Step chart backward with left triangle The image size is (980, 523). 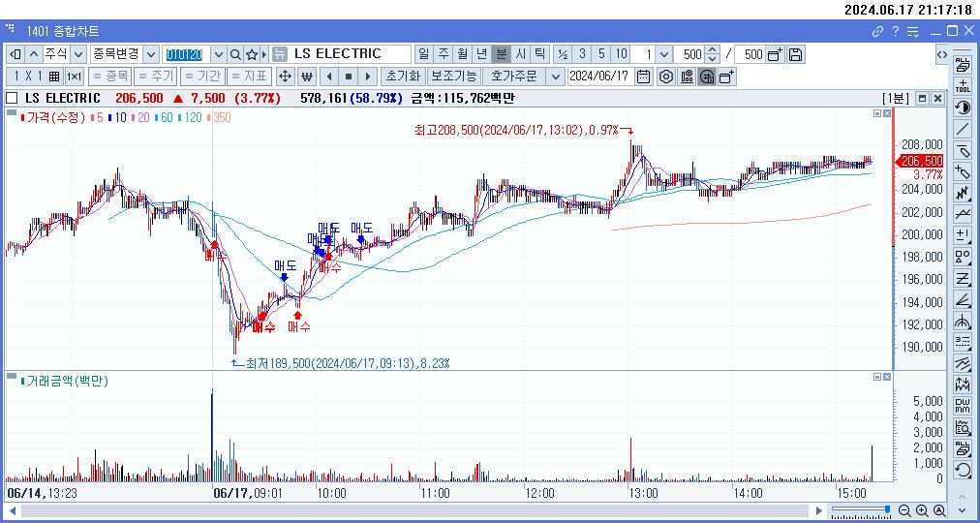328,77
